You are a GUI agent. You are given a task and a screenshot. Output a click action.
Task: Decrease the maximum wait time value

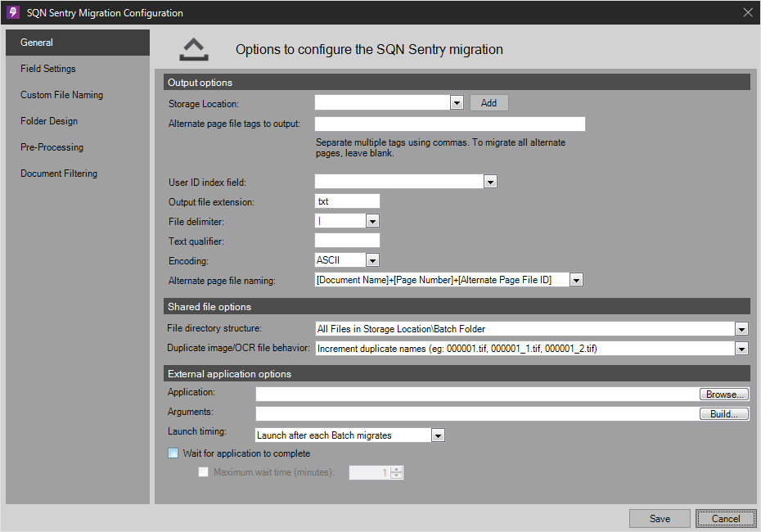pos(397,476)
